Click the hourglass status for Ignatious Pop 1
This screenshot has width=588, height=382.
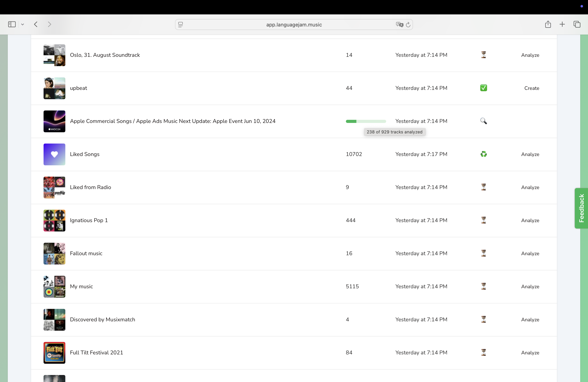tap(484, 220)
